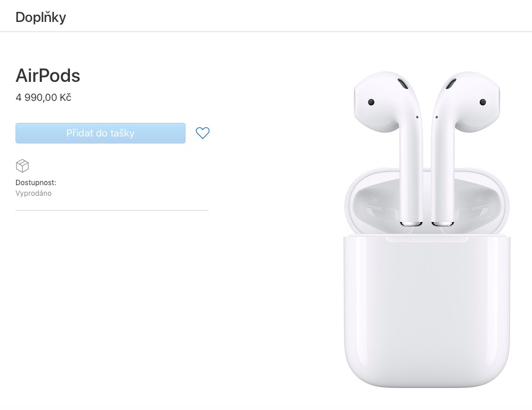The height and width of the screenshot is (410, 532).
Task: Add AirPods to favorites with heart icon
Action: [203, 133]
